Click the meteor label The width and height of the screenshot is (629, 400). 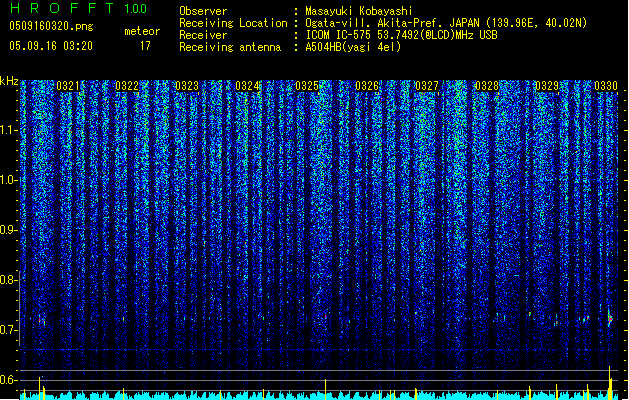tap(142, 31)
